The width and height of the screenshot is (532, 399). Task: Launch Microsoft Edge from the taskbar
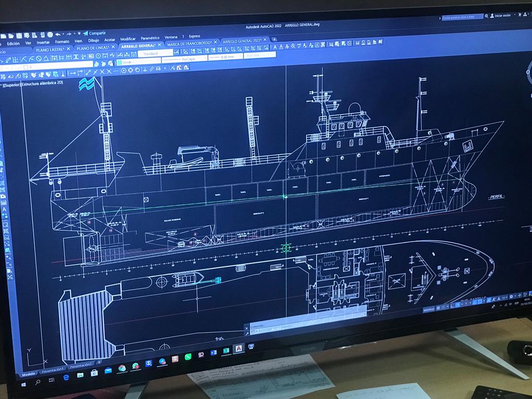[66, 378]
